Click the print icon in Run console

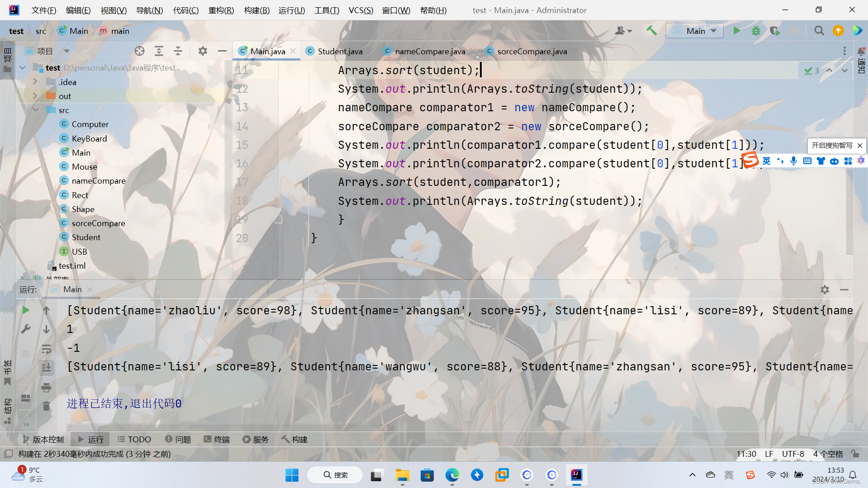coord(46,388)
